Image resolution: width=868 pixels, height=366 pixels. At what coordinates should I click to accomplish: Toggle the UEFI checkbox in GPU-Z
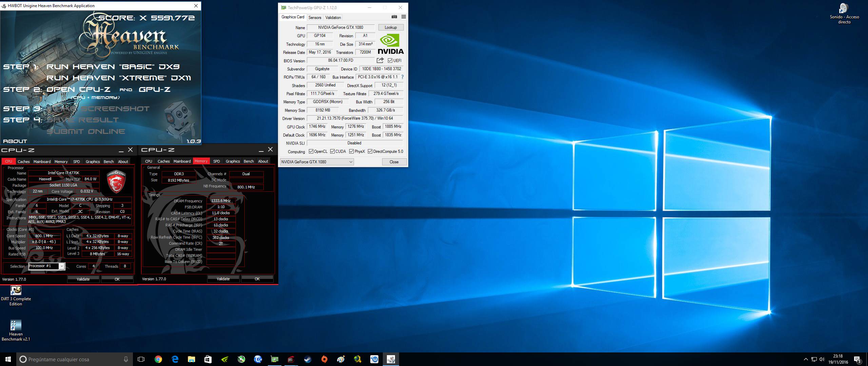point(390,61)
